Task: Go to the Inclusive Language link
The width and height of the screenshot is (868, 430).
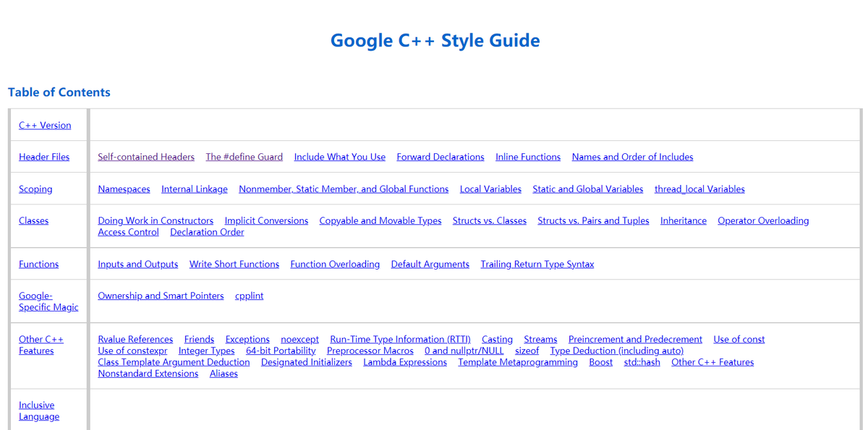Action: click(x=39, y=410)
